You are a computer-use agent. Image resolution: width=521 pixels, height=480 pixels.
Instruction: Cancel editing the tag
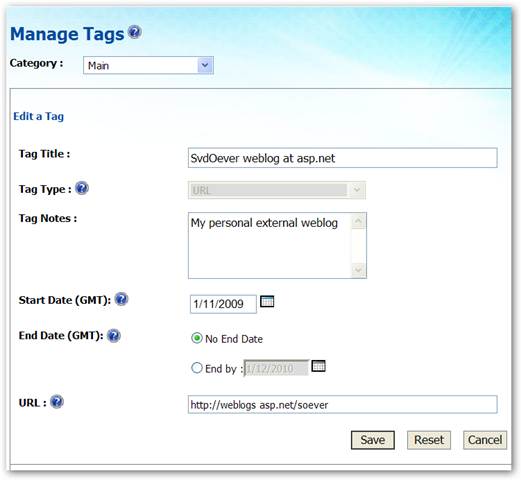point(485,440)
